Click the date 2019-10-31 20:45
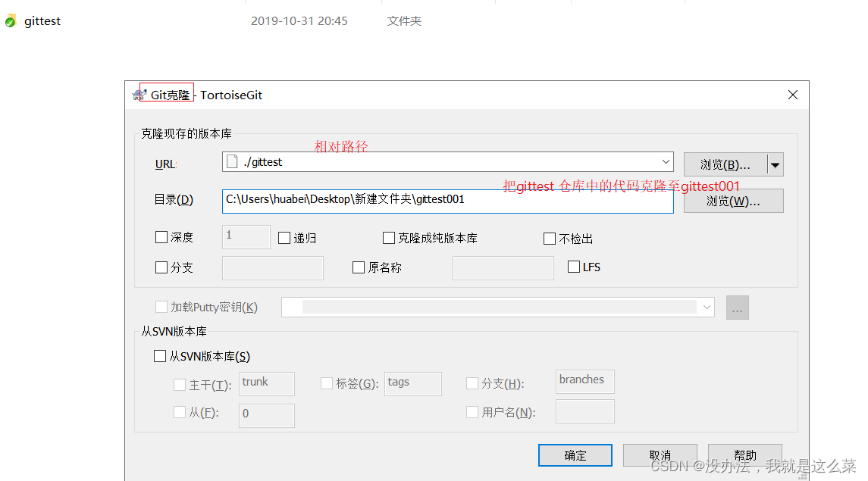Screen dimensions: 868x481 pos(299,21)
